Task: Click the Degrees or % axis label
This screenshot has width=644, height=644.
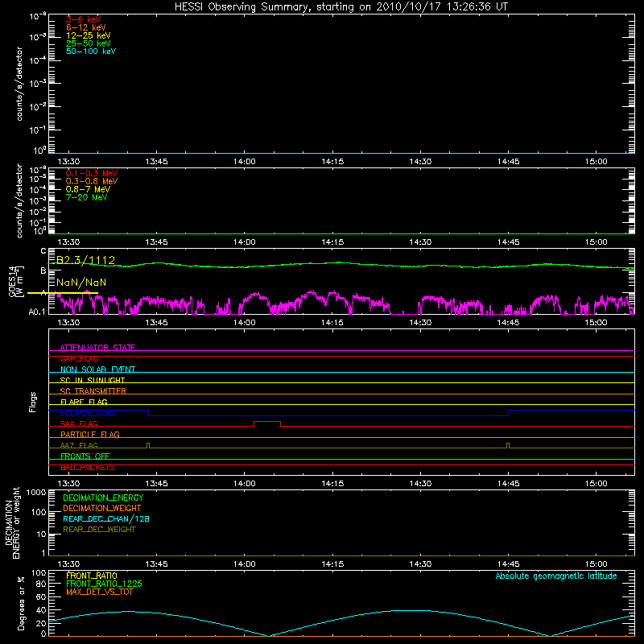Action: click(21, 603)
